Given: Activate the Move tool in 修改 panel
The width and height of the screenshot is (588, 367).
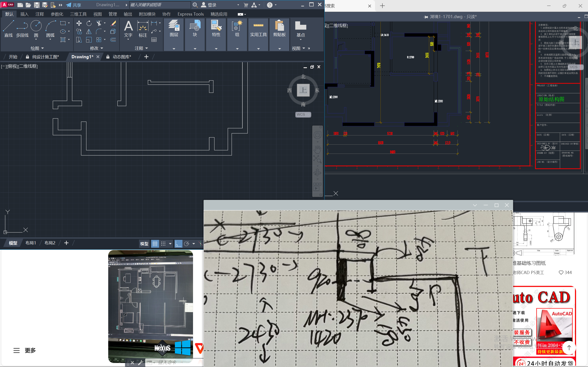Looking at the screenshot, I should point(79,23).
